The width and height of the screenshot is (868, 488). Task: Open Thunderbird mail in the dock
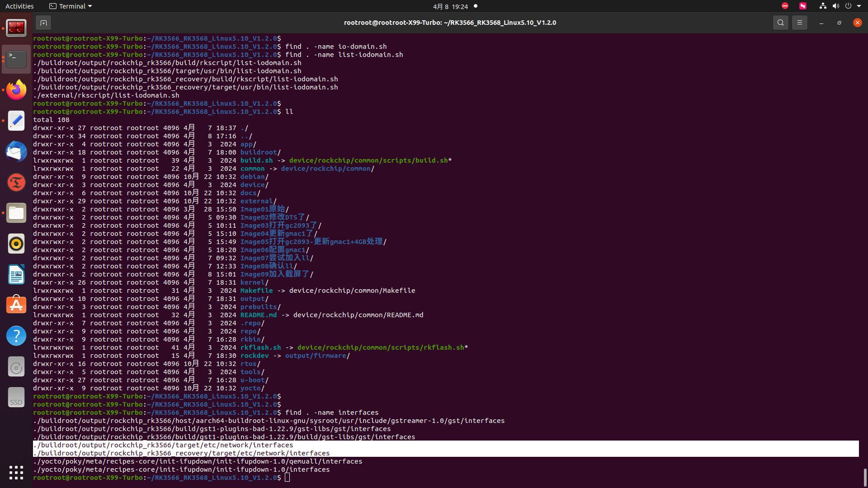pyautogui.click(x=16, y=151)
